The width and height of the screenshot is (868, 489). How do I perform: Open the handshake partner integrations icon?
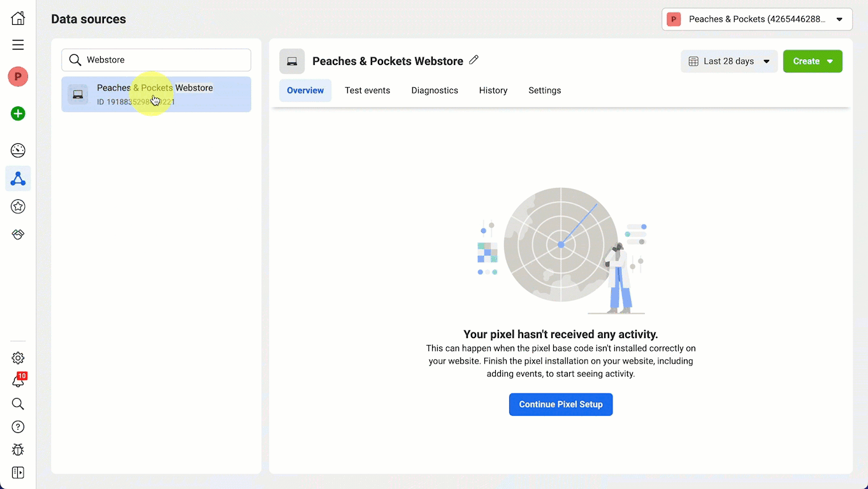[18, 234]
